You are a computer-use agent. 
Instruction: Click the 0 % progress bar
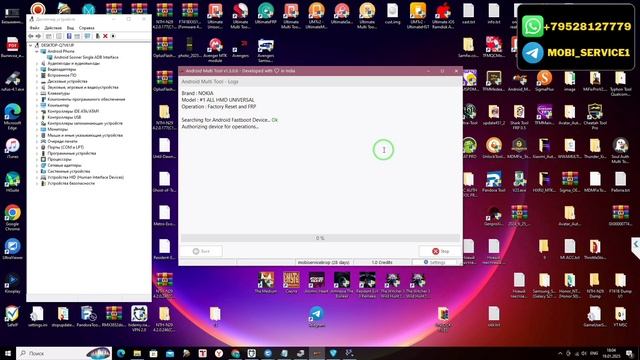(x=320, y=238)
